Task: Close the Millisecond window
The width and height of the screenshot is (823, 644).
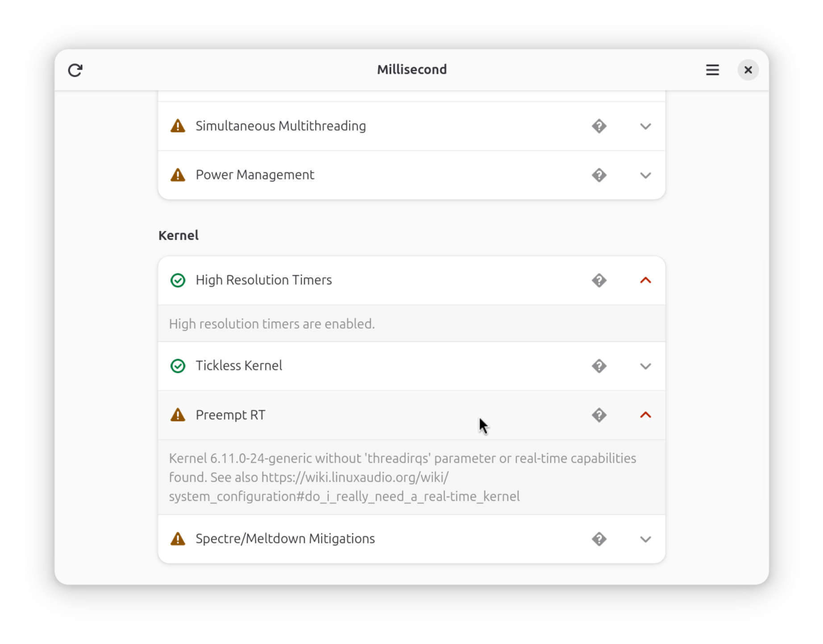Action: pyautogui.click(x=748, y=70)
